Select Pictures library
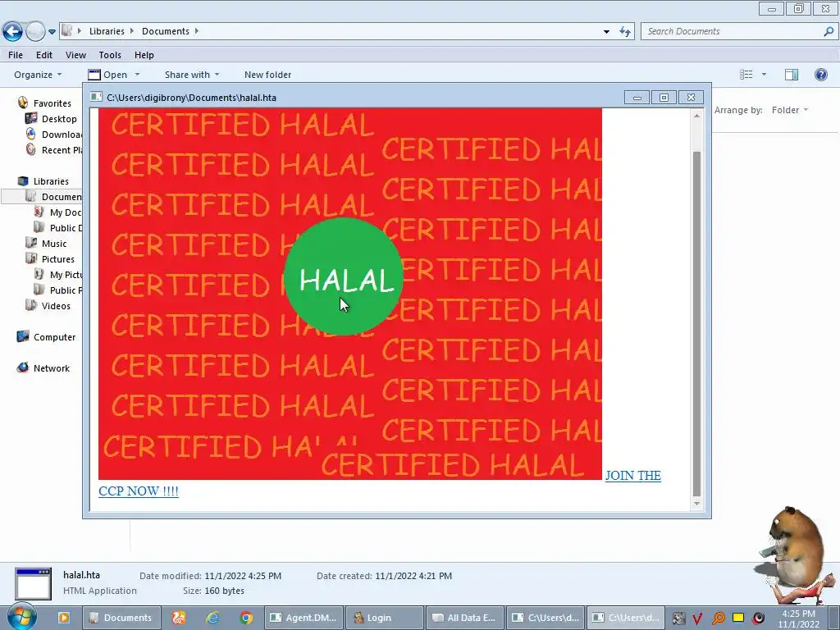Screen dimensions: 840x630 coord(58,258)
